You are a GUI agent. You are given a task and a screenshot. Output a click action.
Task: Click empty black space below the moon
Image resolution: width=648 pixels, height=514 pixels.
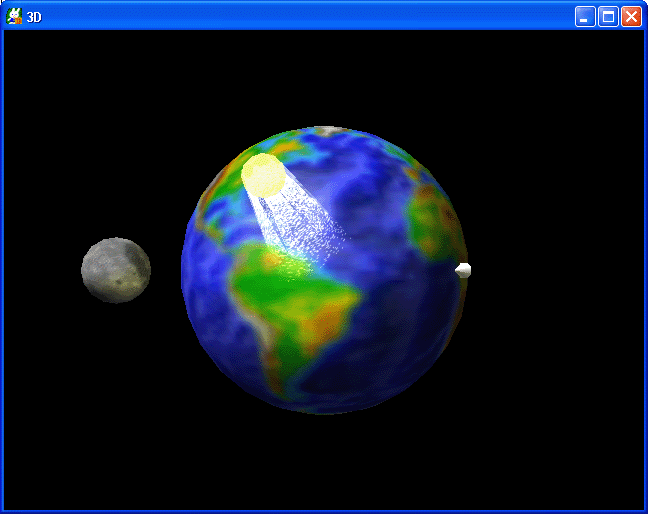115,400
